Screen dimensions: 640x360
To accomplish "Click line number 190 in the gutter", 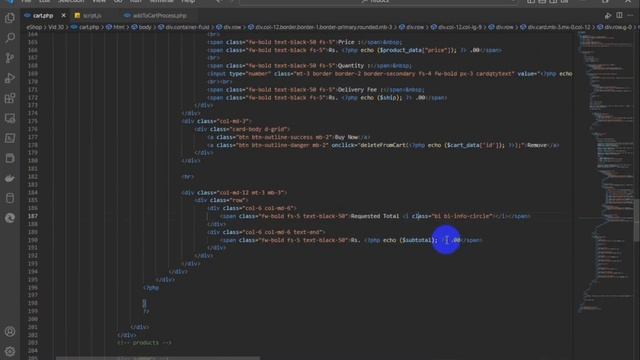I will click(33, 240).
